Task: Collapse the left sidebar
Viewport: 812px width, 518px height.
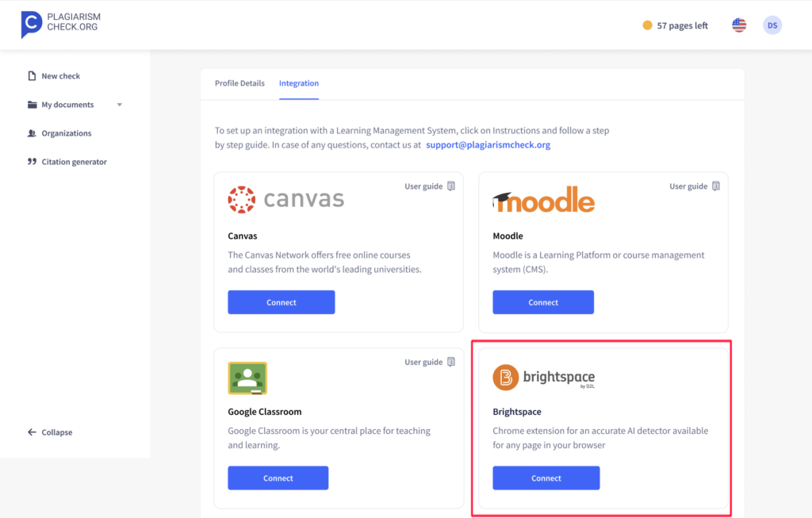Action: (x=50, y=432)
